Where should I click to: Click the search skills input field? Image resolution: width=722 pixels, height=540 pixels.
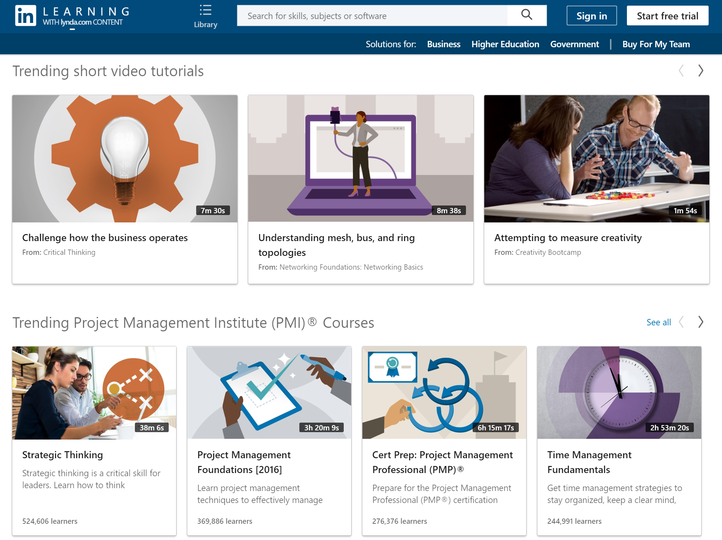[372, 16]
